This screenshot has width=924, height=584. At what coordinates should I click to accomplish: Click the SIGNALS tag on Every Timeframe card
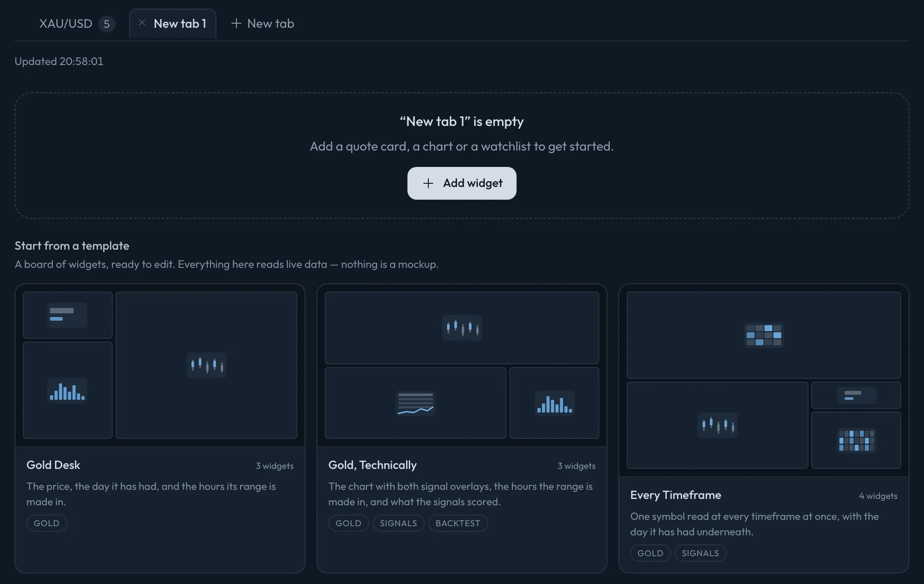pos(700,553)
